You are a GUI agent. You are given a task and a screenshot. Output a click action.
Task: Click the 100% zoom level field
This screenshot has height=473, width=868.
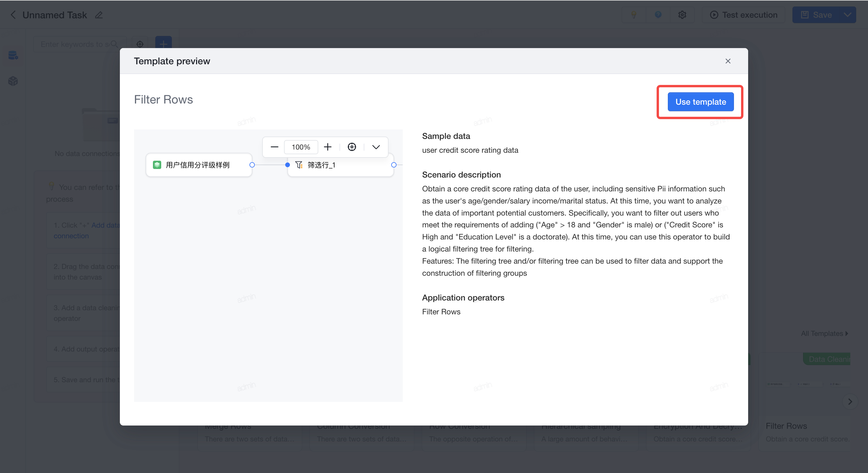[x=301, y=147]
